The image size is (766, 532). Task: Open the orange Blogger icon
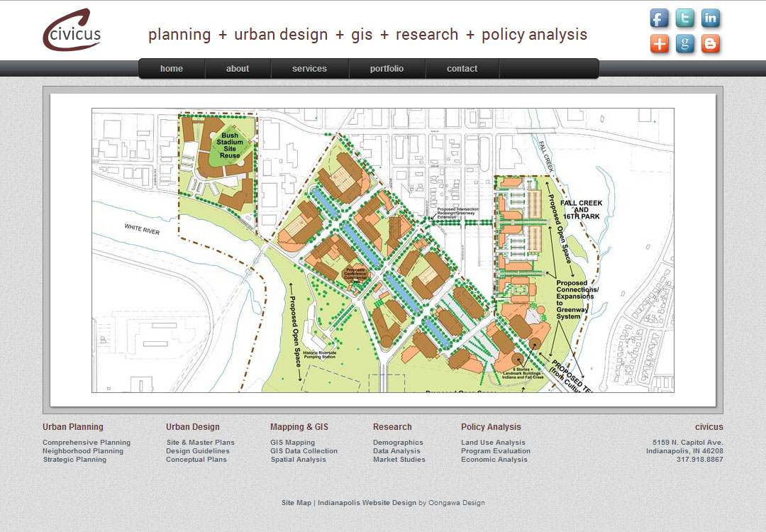tap(711, 45)
